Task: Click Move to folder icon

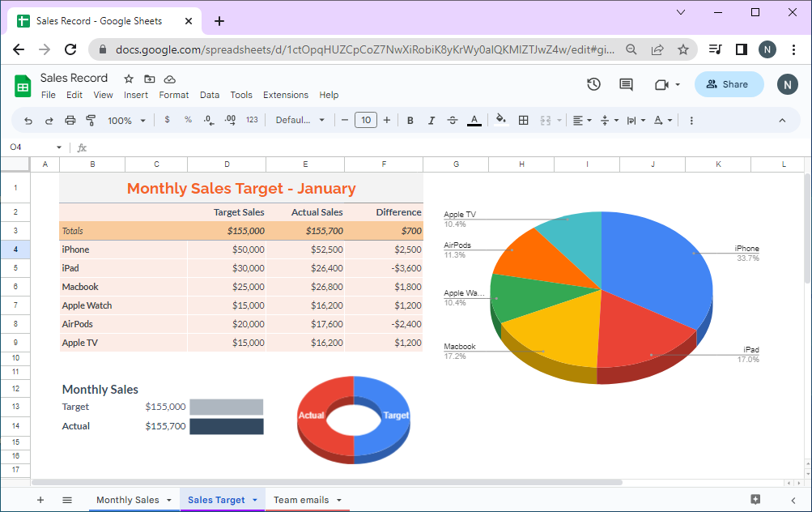Action: pos(149,79)
